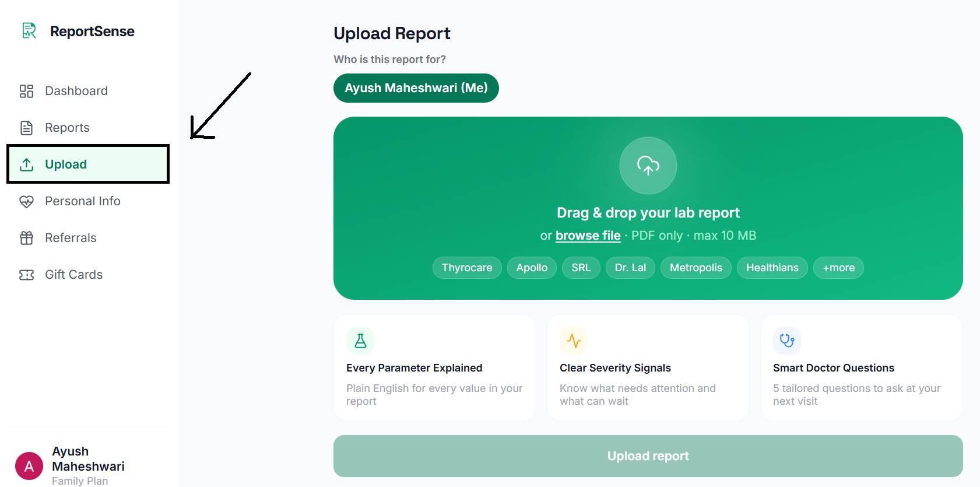The image size is (980, 487).
Task: Click the Healthians lab chip
Action: (x=772, y=268)
